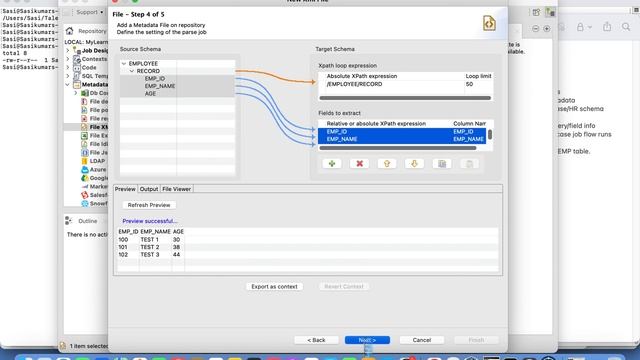The height and width of the screenshot is (360, 640).
Task: Click the paste fields icon in the target schema
Action: (469, 164)
